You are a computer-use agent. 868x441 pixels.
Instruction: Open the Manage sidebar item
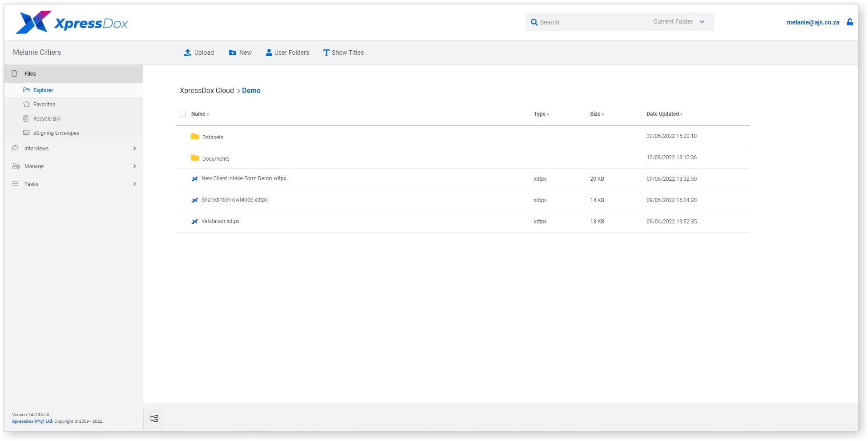coord(73,166)
